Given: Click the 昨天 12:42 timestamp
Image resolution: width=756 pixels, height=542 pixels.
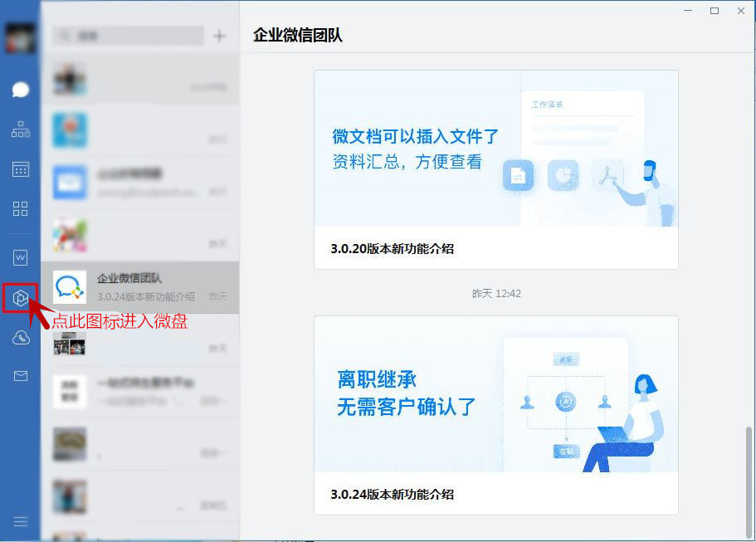Looking at the screenshot, I should click(x=496, y=293).
